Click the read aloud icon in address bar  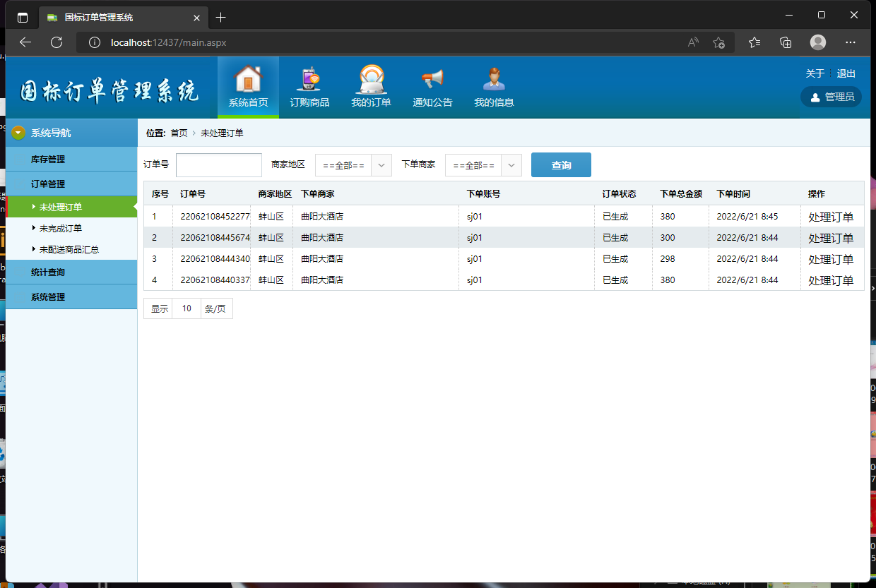[694, 42]
